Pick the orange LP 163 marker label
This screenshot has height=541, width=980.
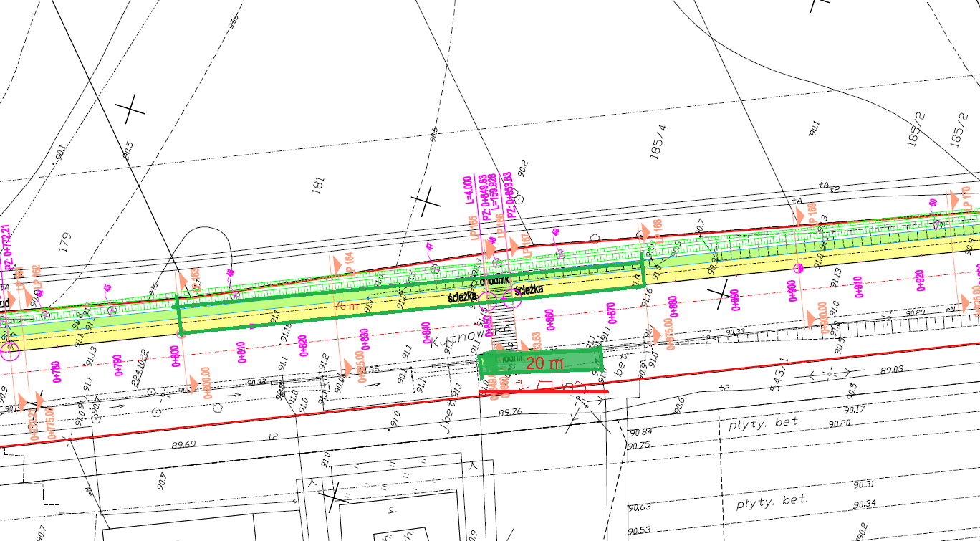click(x=196, y=281)
